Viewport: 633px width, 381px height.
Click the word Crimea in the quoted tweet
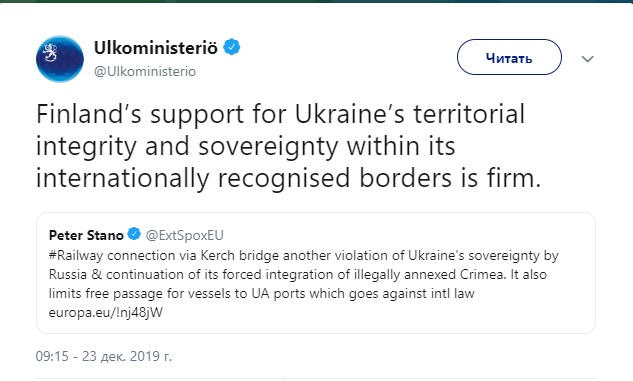coord(482,274)
